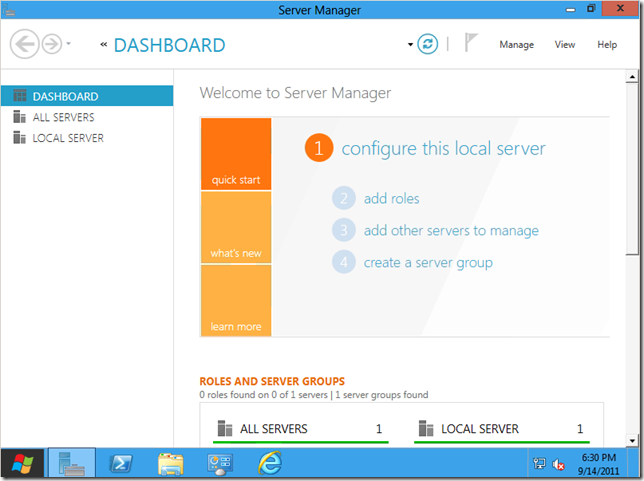Image resolution: width=644 pixels, height=481 pixels.
Task: Click the DASHBOARD breadcrumb title
Action: coord(169,45)
